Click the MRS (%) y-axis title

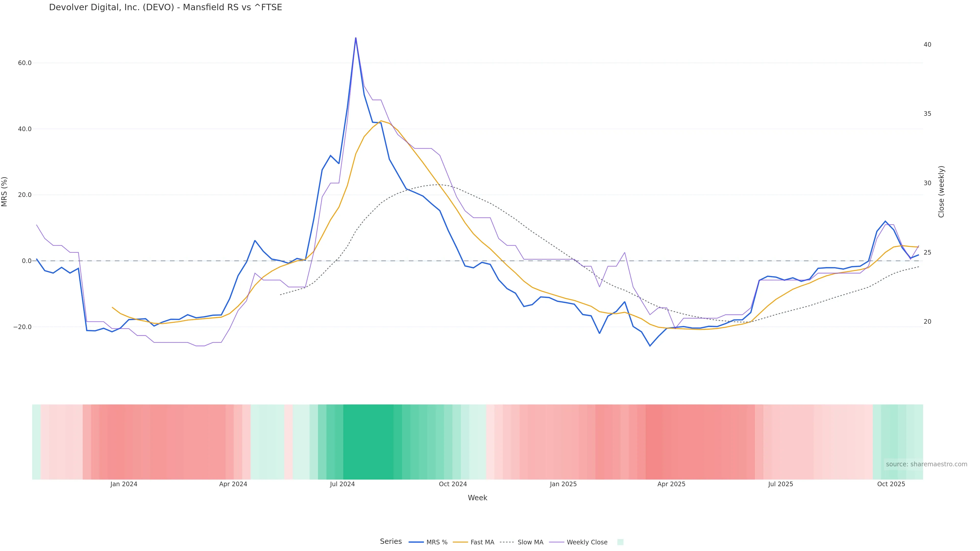[x=5, y=192]
